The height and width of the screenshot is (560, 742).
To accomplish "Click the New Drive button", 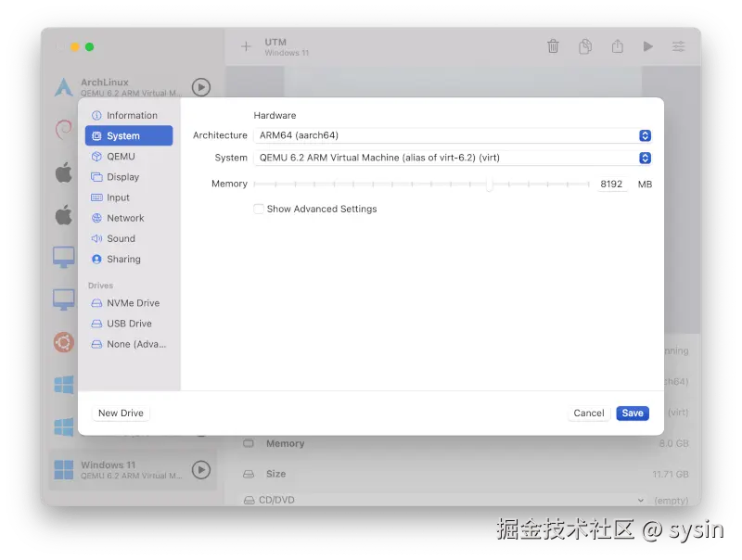I will (121, 414).
